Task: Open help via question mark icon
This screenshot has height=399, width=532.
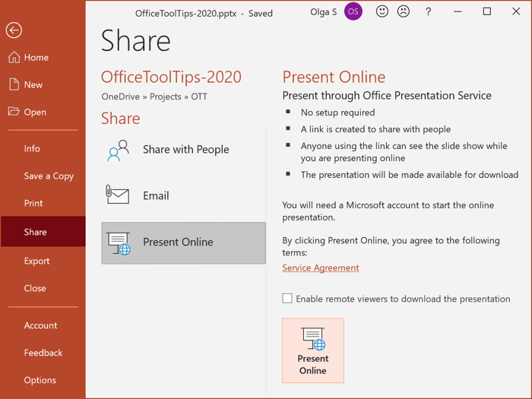Action: 429,12
